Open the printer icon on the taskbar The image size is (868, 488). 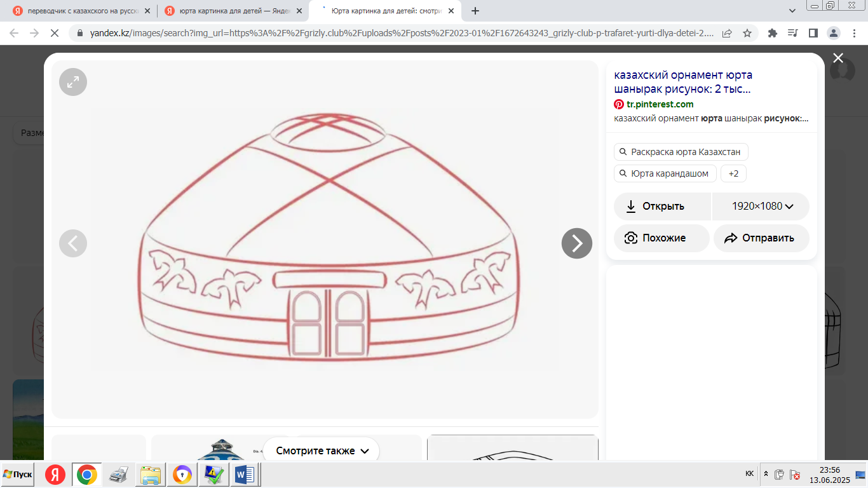[x=119, y=475]
